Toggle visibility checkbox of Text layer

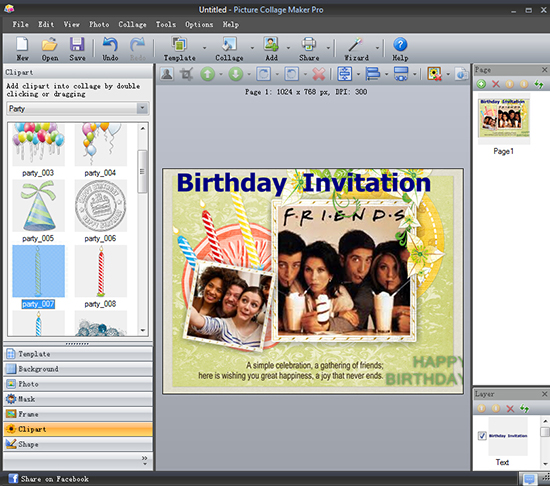pos(482,436)
